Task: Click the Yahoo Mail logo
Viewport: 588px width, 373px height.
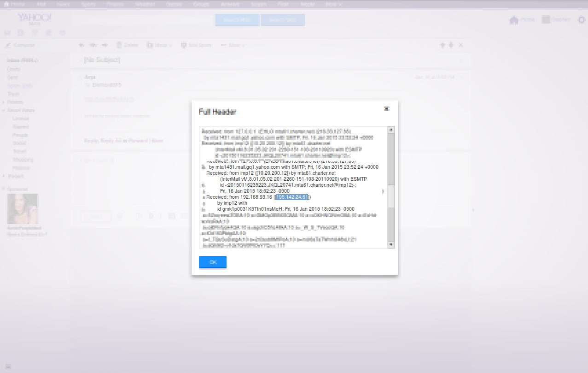Action: [35, 19]
